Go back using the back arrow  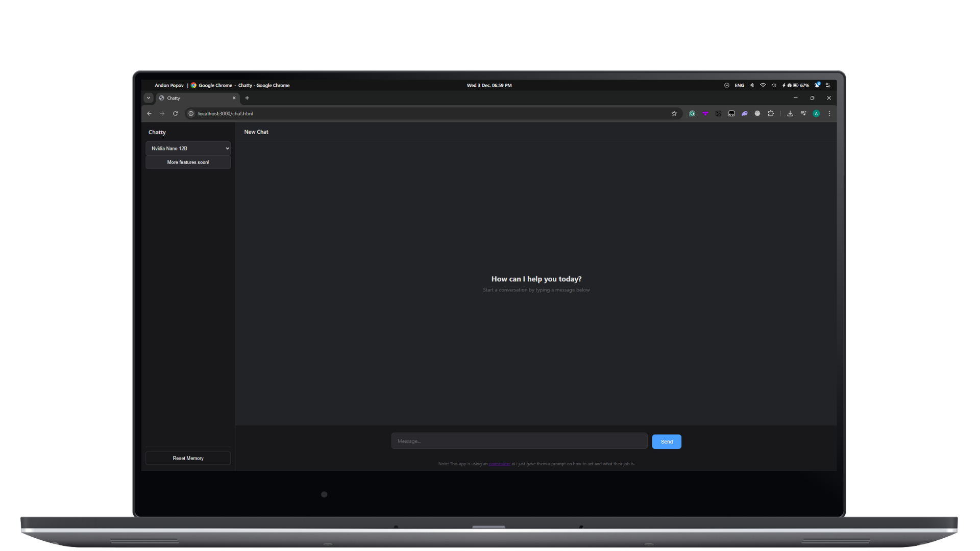tap(149, 113)
